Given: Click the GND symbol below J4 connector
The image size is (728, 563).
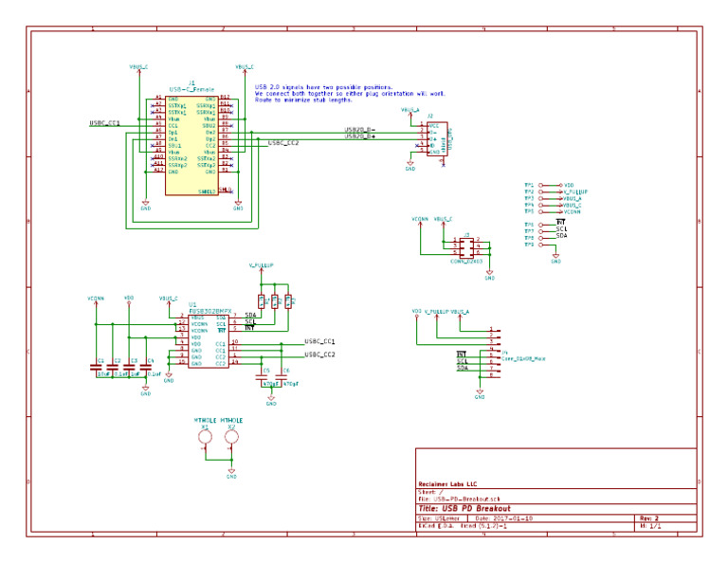Looking at the screenshot, I should coord(480,393).
